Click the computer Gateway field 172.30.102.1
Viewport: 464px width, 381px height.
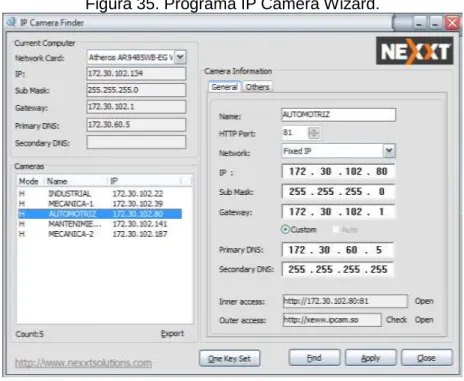[x=136, y=107]
